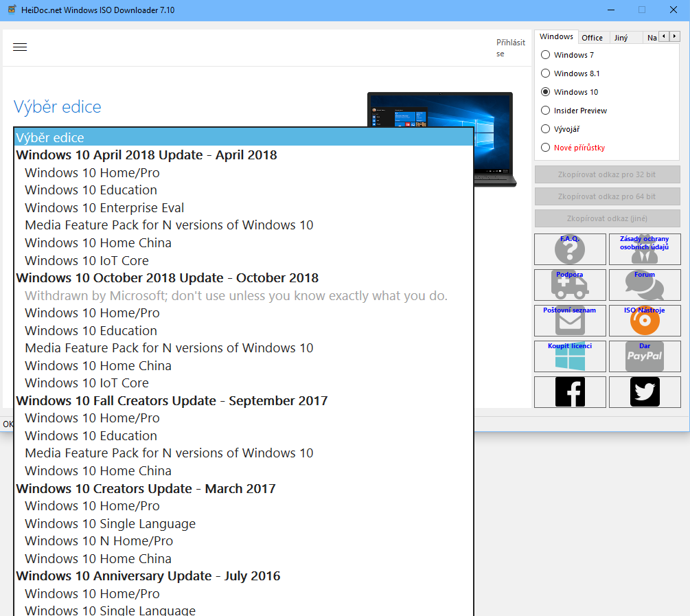Select the Windows 8.1 radio button

(x=545, y=73)
